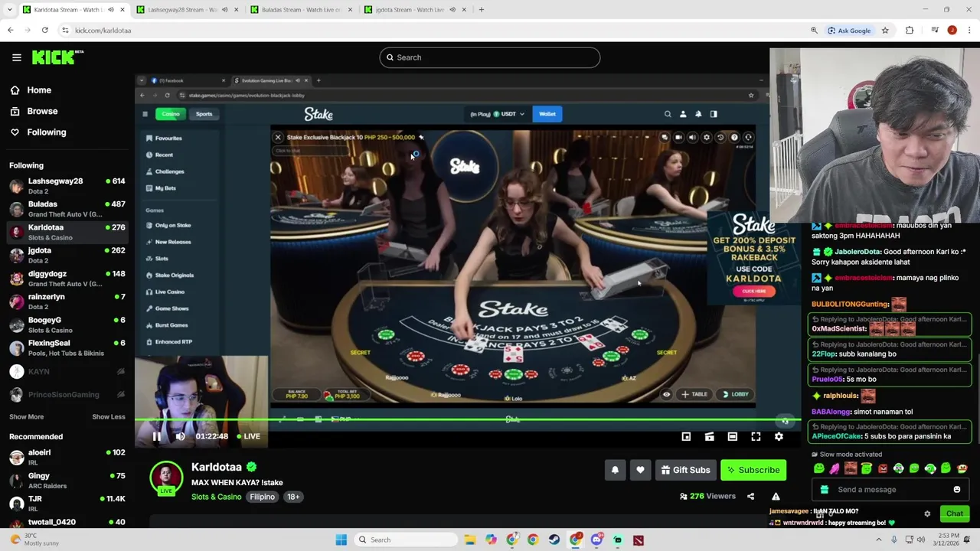Launch Steam from taskbar

pyautogui.click(x=554, y=540)
